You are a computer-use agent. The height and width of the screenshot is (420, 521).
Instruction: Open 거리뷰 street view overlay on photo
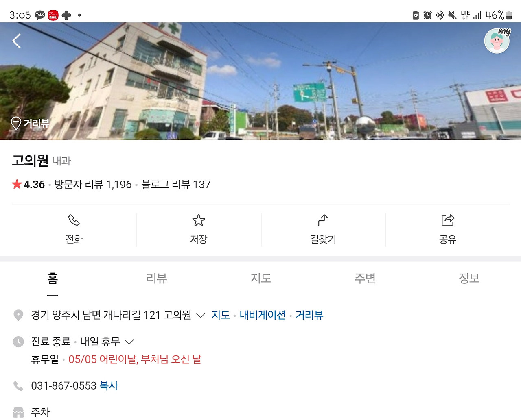pos(30,123)
